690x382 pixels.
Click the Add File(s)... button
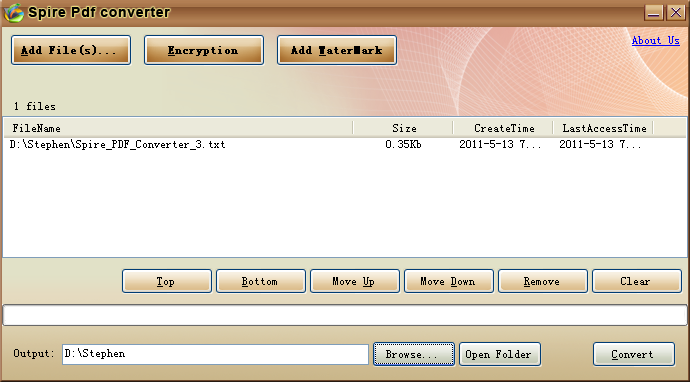coord(71,50)
